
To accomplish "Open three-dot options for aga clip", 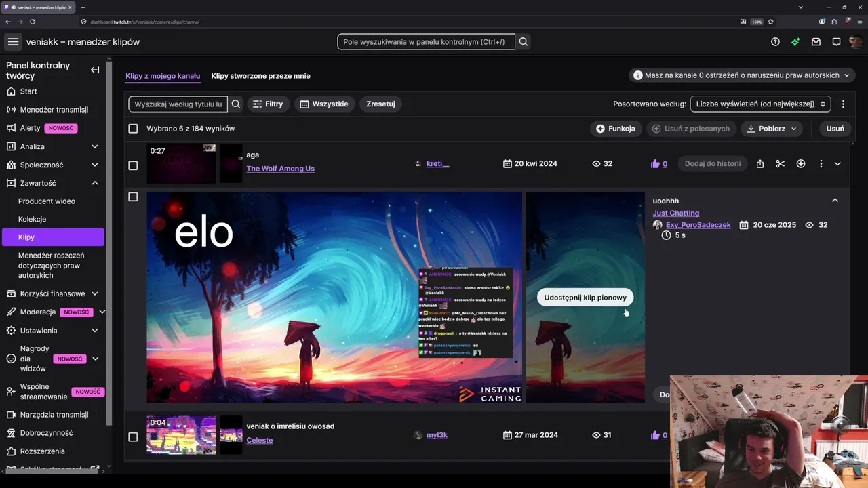I will click(821, 163).
